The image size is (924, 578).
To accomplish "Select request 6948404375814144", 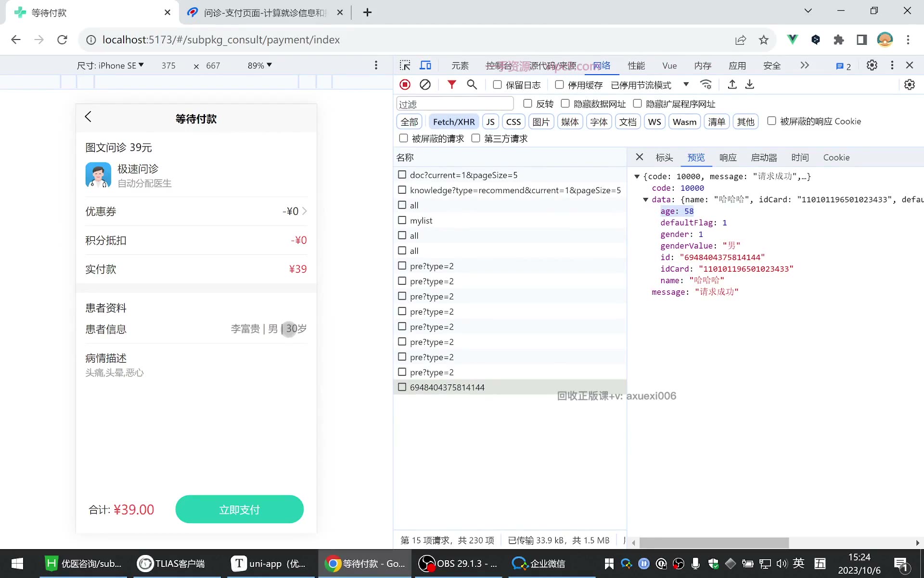I will 510,387.
